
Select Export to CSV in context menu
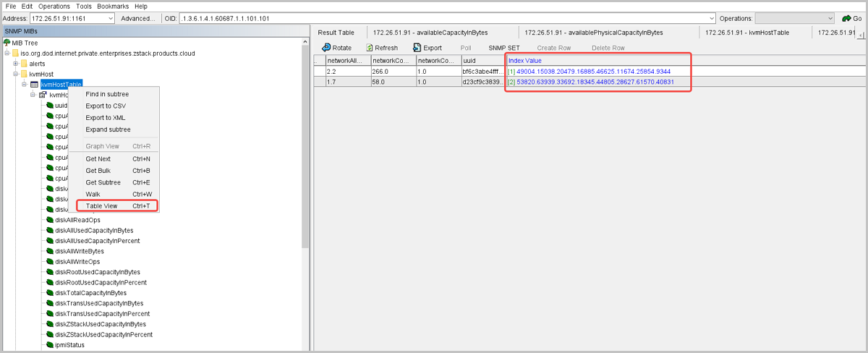[106, 106]
